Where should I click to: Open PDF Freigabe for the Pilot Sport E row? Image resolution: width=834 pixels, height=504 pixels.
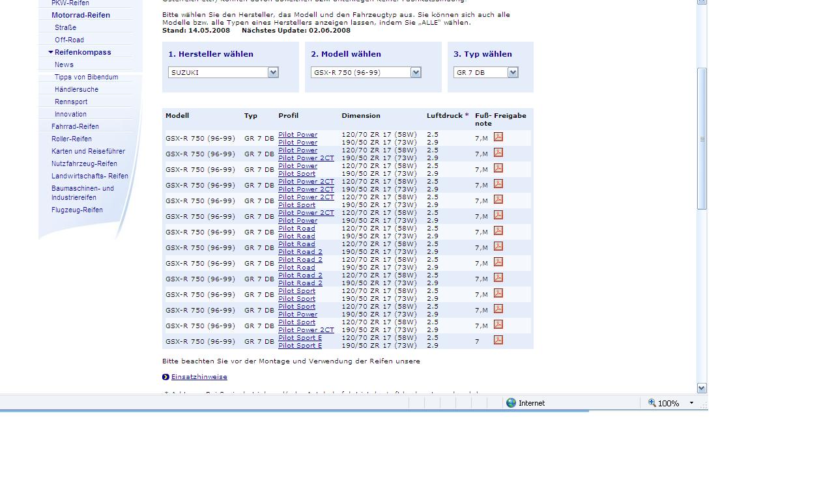click(x=498, y=340)
